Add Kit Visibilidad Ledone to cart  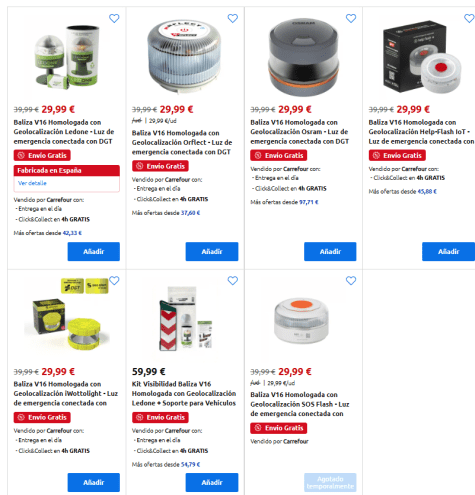click(212, 482)
